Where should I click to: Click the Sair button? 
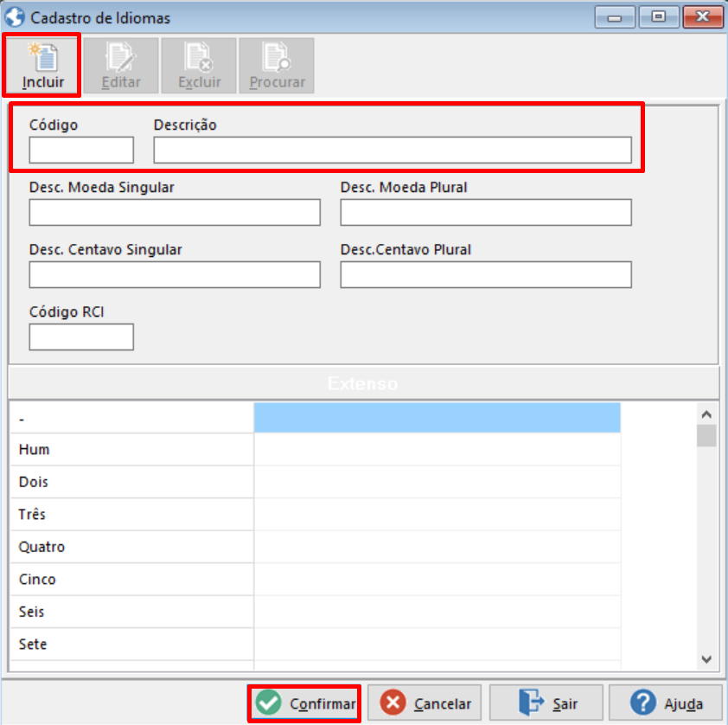(x=546, y=703)
